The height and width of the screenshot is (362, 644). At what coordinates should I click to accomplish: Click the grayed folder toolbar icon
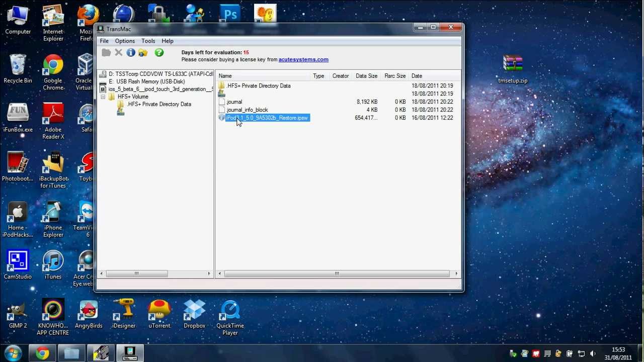pos(106,52)
